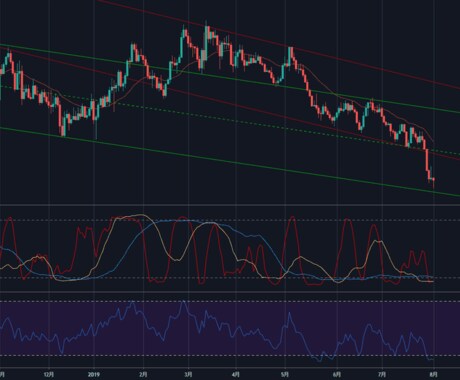This screenshot has height=380, width=460.
Task: Click the most recent candlestick on the price chart
Action: click(x=434, y=181)
